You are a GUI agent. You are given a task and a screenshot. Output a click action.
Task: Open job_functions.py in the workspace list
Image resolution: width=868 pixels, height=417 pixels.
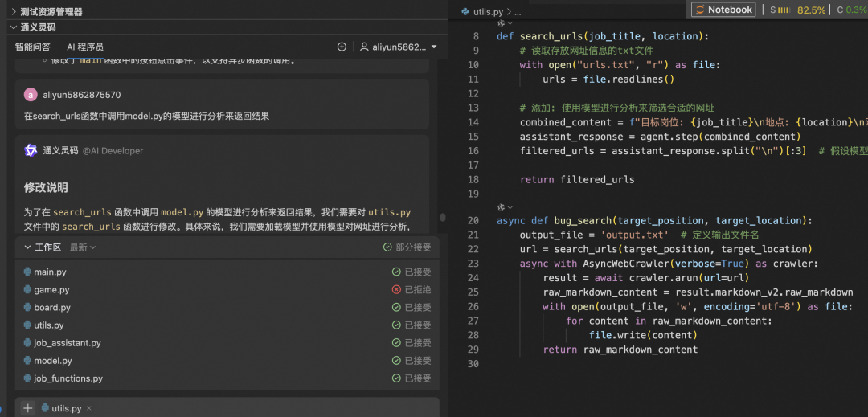pos(68,378)
